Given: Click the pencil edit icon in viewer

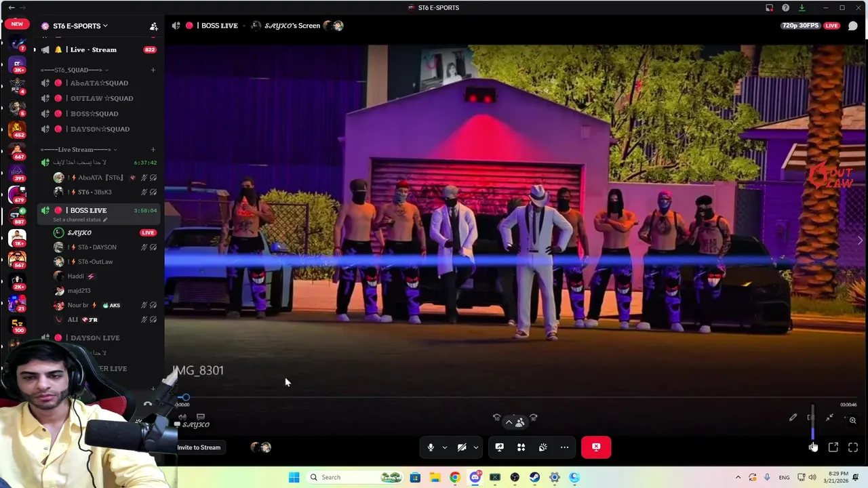Looking at the screenshot, I should 793,418.
